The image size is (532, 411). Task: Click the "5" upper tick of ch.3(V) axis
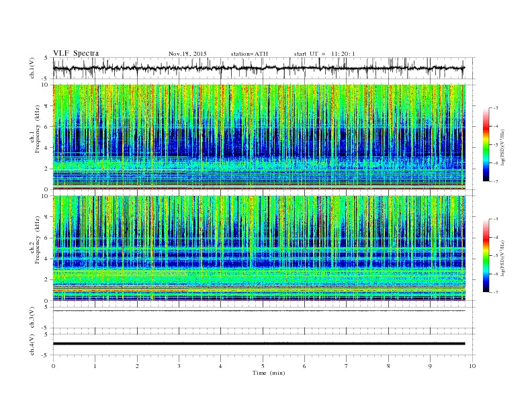point(47,308)
